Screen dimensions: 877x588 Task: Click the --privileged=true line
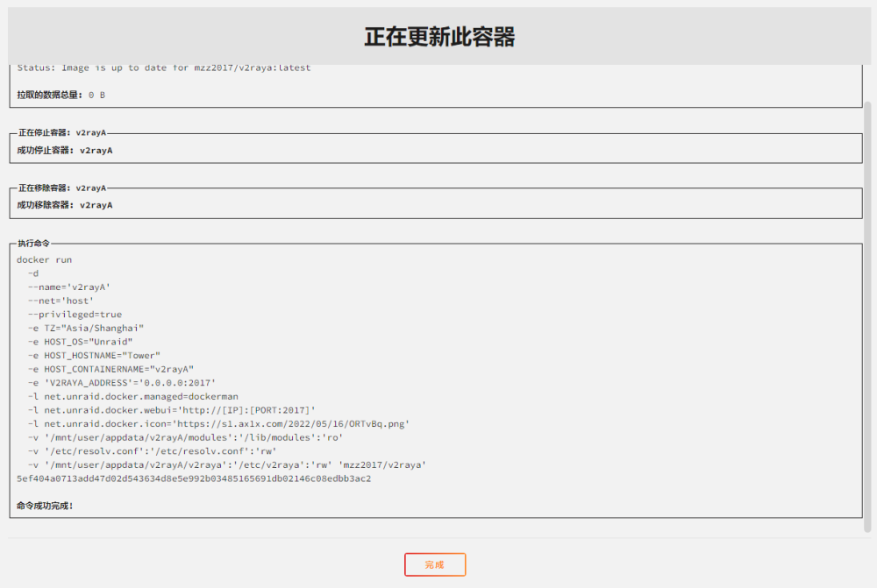point(75,315)
